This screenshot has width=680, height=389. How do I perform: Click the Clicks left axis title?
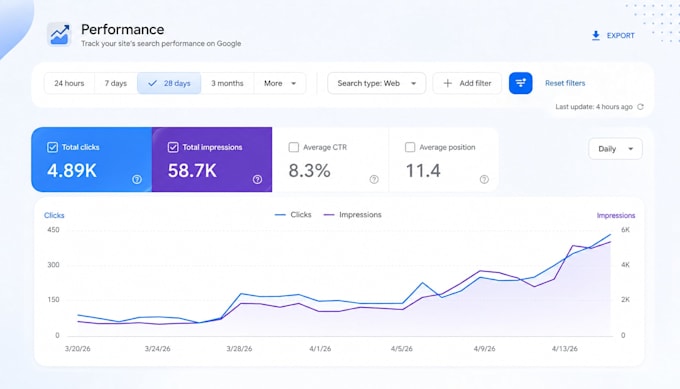(x=54, y=216)
